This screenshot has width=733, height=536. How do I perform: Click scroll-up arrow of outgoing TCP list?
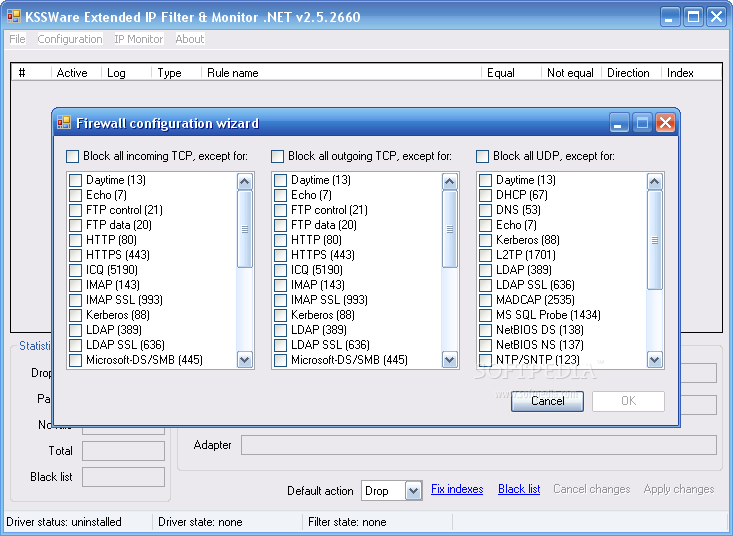(450, 181)
